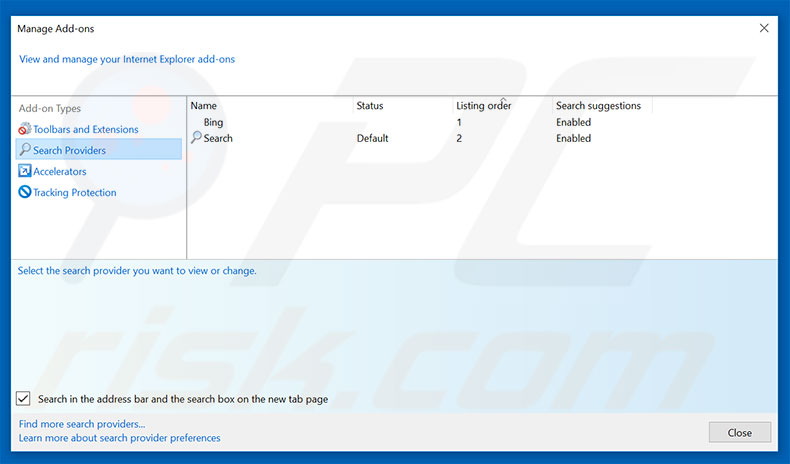Sort by Name column header
This screenshot has width=790, height=464.
204,106
